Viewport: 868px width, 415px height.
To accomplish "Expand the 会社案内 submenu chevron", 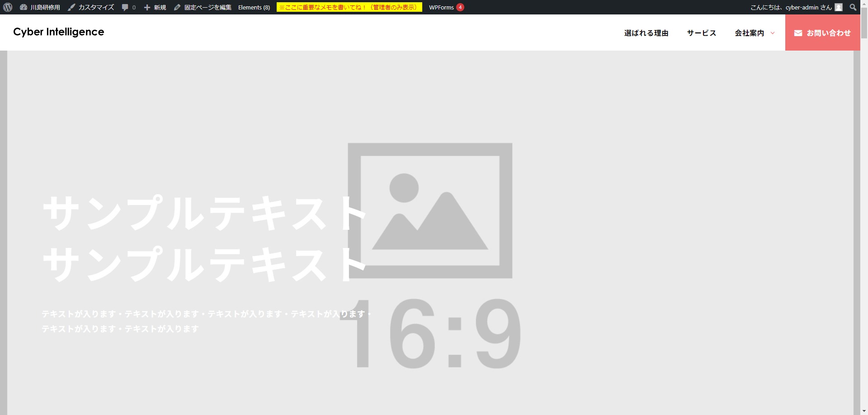I will [x=773, y=33].
